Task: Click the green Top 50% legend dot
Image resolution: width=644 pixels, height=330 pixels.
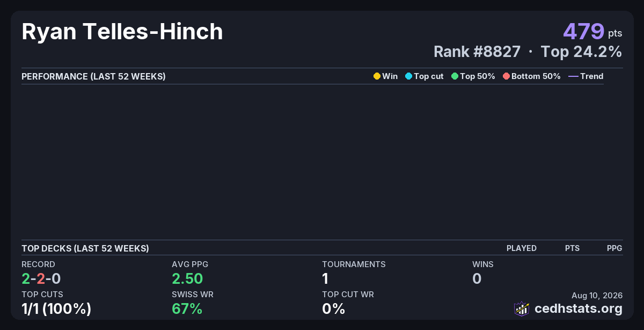Action: (455, 76)
